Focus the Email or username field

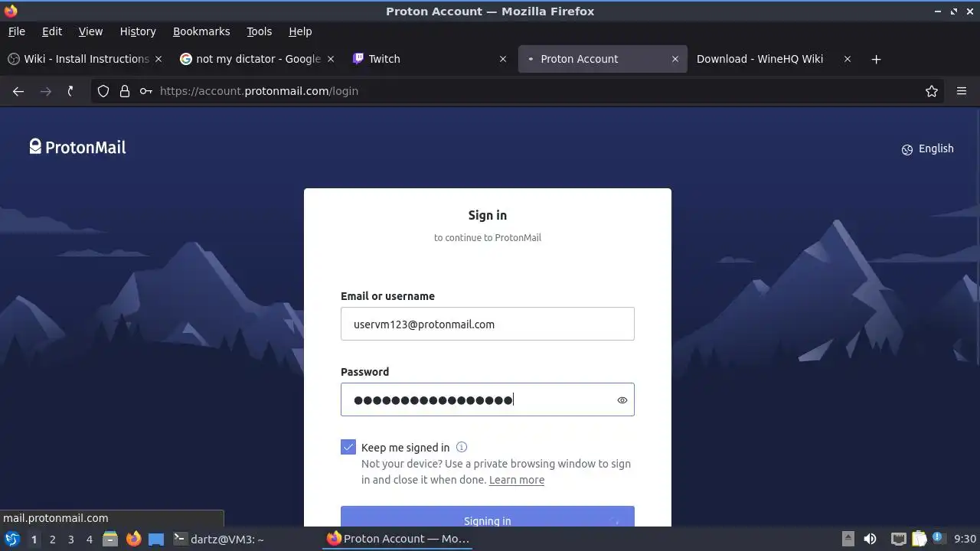pyautogui.click(x=488, y=324)
